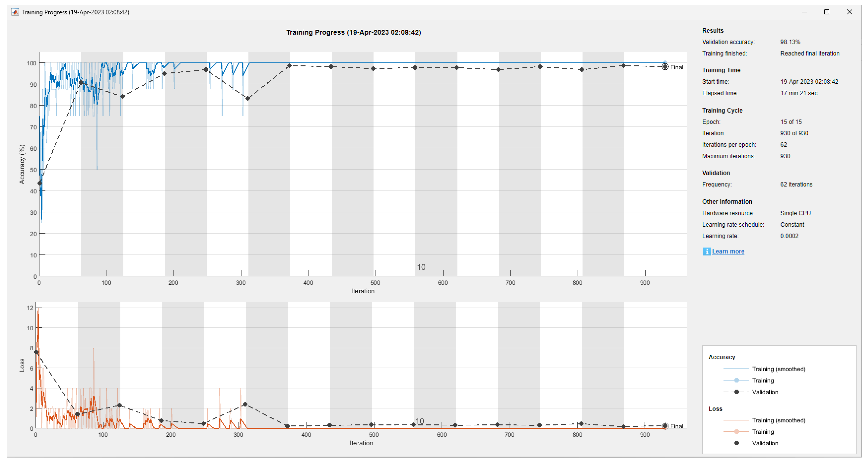Select validation loss point at iteration zero
The height and width of the screenshot is (467, 868).
pos(36,352)
